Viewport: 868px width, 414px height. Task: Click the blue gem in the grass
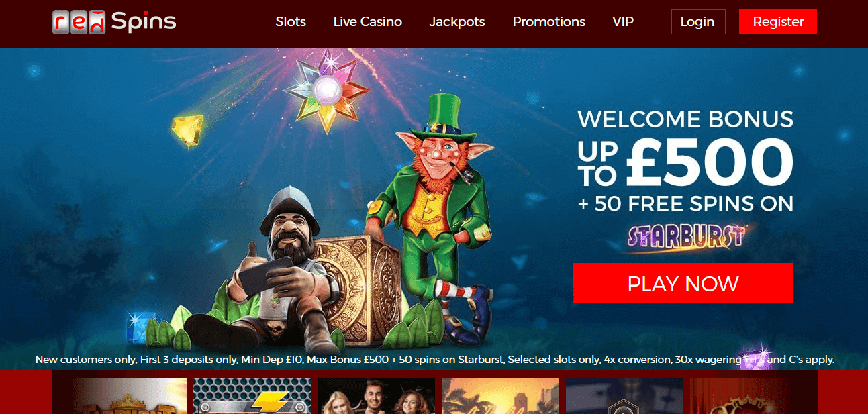(140, 327)
